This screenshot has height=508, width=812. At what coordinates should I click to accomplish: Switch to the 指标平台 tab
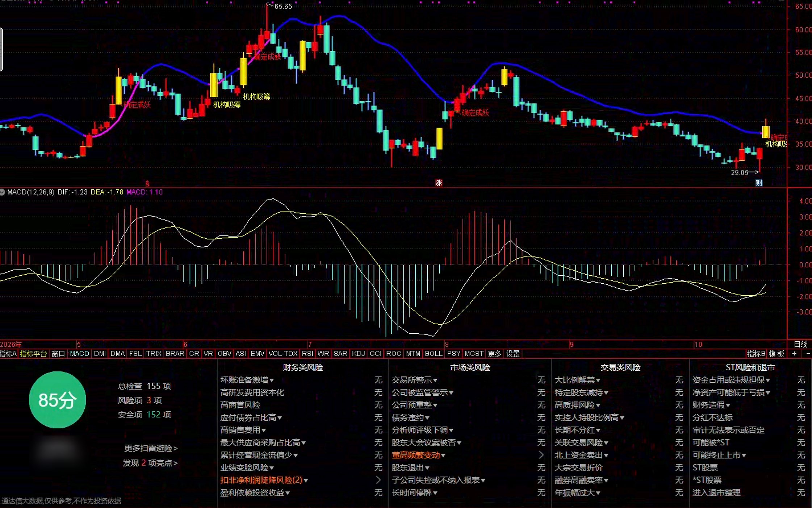tap(33, 354)
